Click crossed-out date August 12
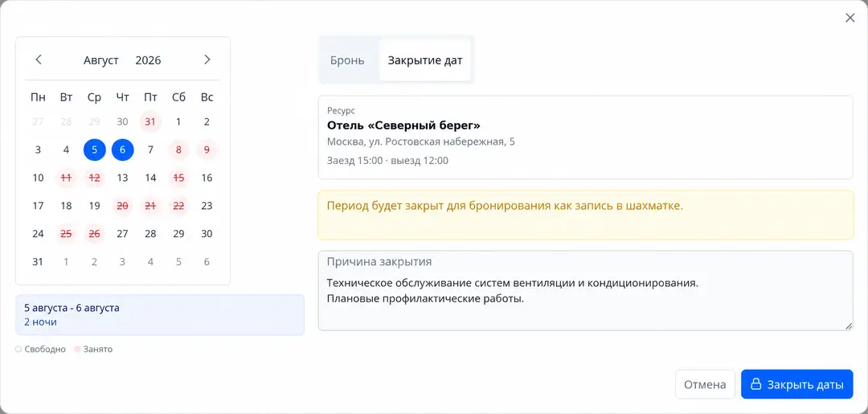This screenshot has height=414, width=868. (x=95, y=178)
